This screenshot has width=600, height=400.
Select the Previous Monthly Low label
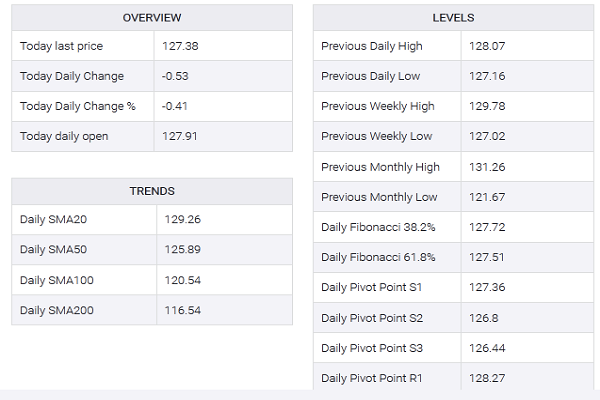[x=379, y=197]
